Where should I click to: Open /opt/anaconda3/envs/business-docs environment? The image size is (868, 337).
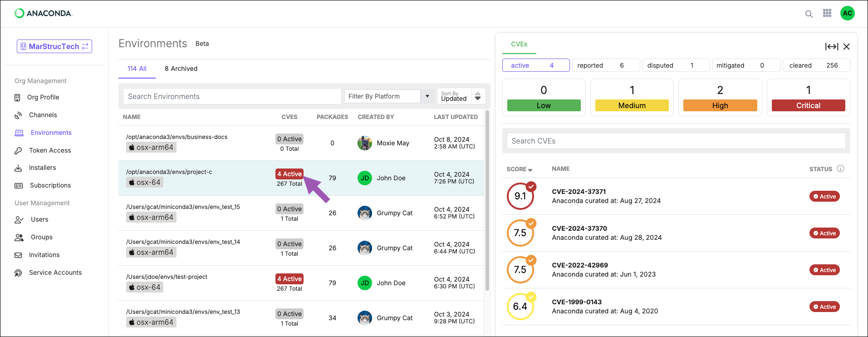click(177, 137)
